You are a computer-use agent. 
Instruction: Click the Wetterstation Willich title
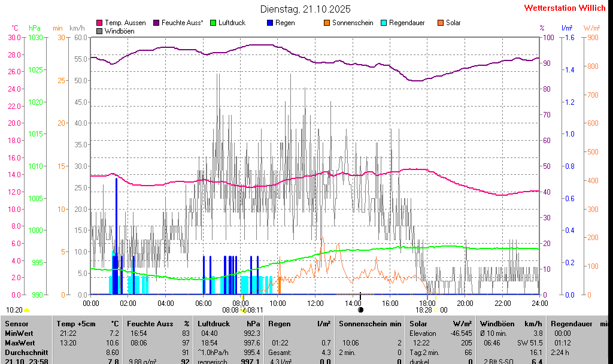(565, 8)
